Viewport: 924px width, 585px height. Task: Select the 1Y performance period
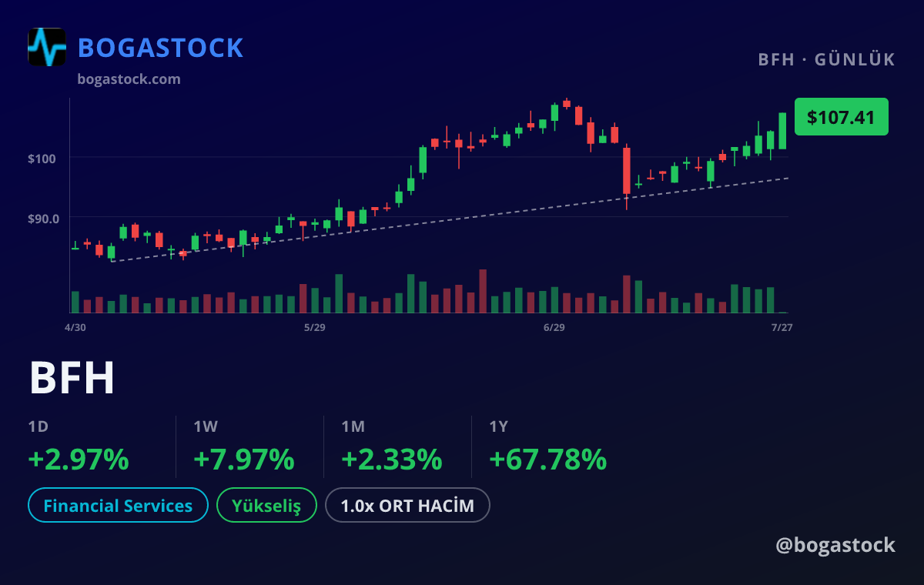tap(500, 426)
